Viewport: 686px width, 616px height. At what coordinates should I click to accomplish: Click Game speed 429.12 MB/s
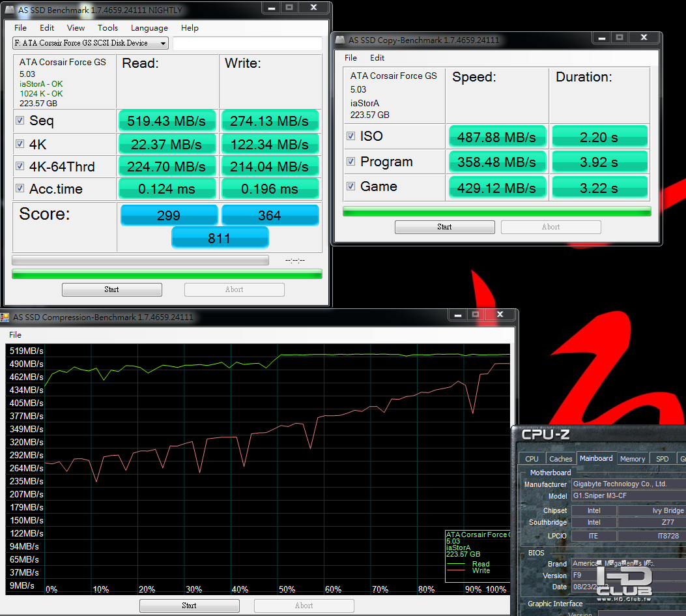point(497,187)
